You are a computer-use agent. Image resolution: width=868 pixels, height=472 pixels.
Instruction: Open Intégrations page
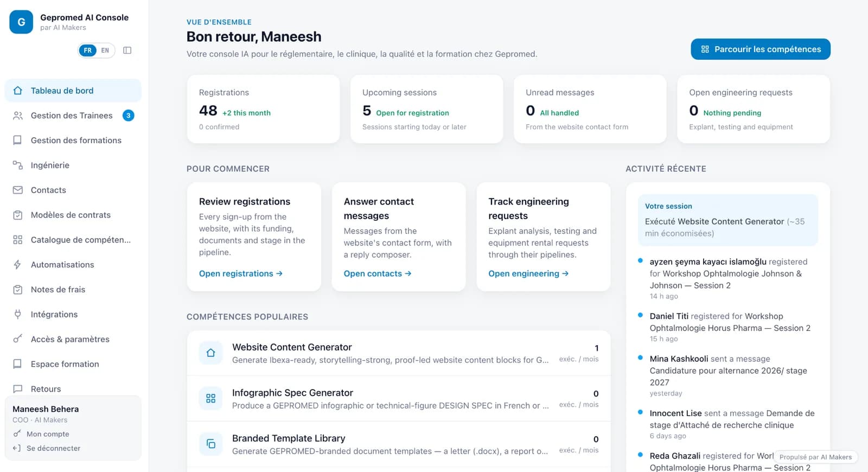pyautogui.click(x=73, y=315)
